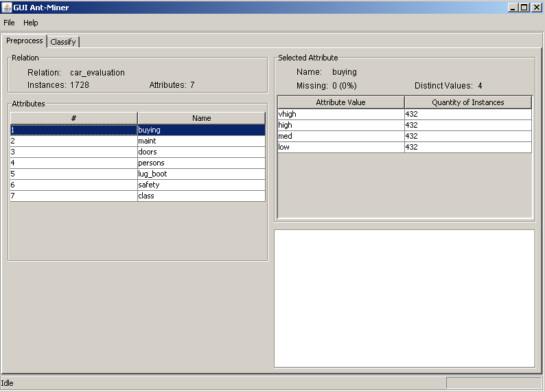Click the 'car_evaluation' relation name
545x392 pixels.
(97, 73)
